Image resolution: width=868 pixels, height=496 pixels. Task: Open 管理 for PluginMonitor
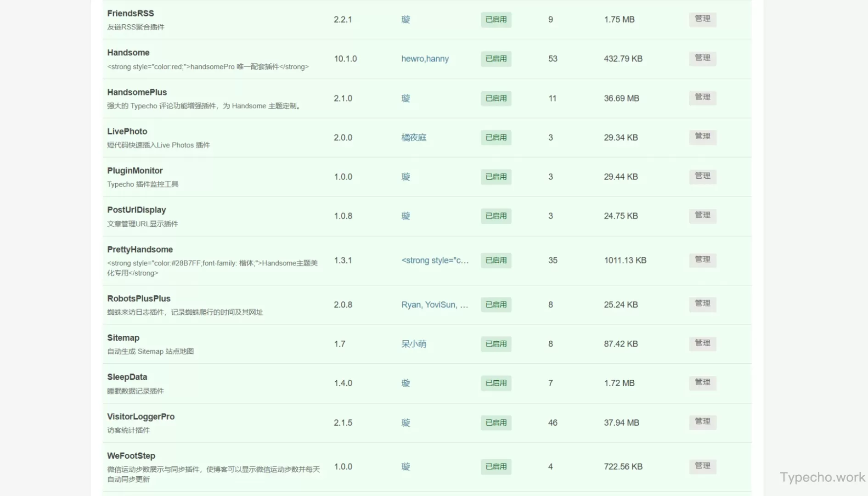tap(702, 176)
